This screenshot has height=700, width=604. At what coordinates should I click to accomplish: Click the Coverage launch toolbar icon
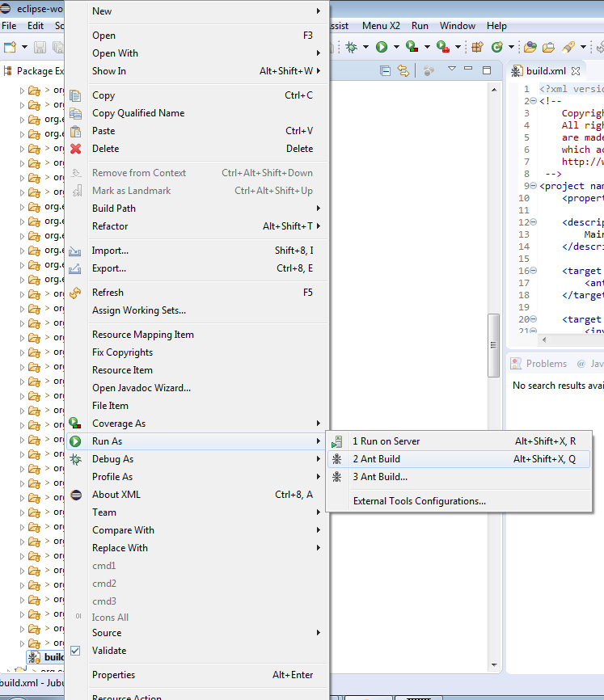point(412,47)
